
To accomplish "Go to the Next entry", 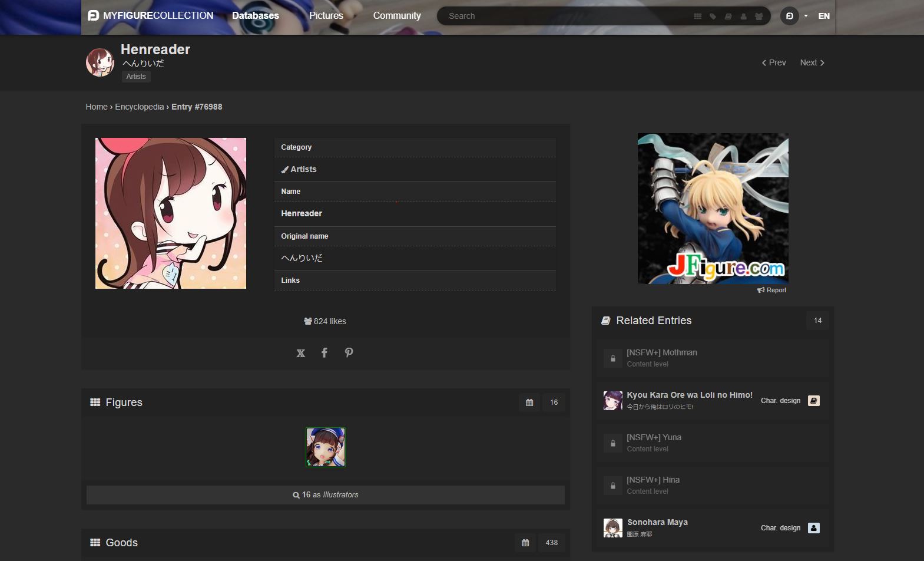I will click(x=812, y=62).
